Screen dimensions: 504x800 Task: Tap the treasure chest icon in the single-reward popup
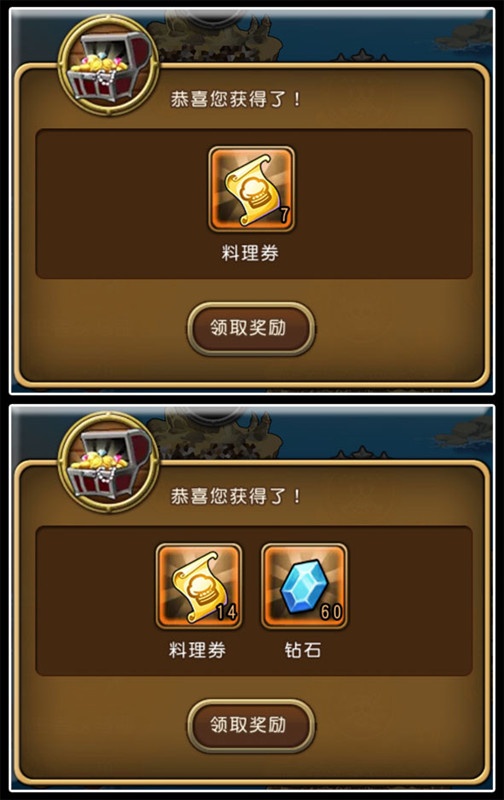109,65
